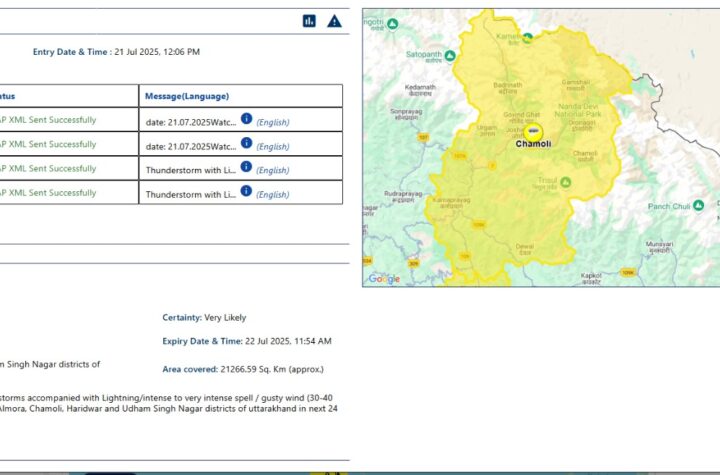
Task: Click the bold Chamoli label on map
Action: tap(533, 144)
